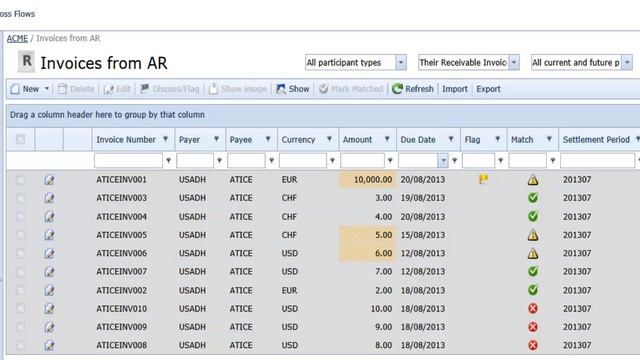This screenshot has height=360, width=640.
Task: Expand the New button dropdown arrow
Action: pyautogui.click(x=47, y=89)
